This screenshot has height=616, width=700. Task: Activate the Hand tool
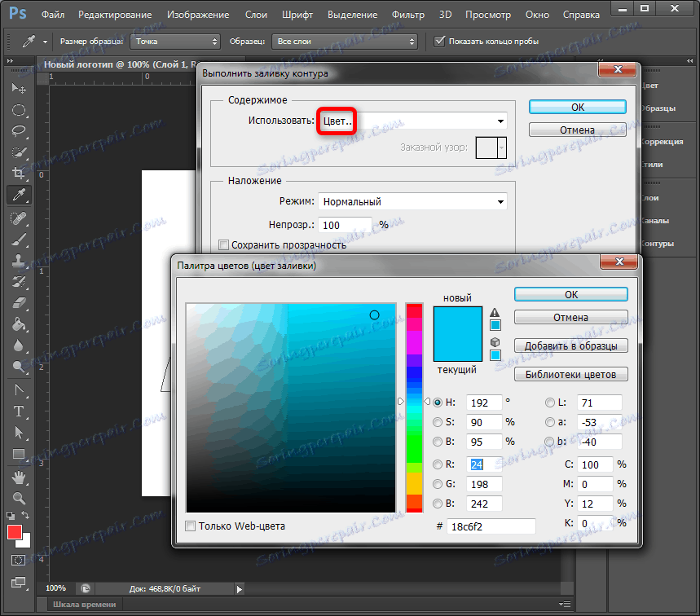18,476
